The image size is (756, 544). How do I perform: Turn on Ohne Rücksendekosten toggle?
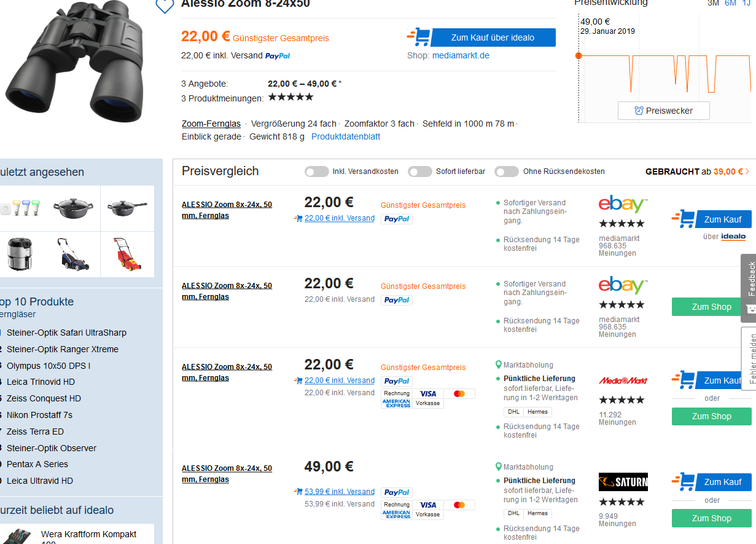click(507, 171)
